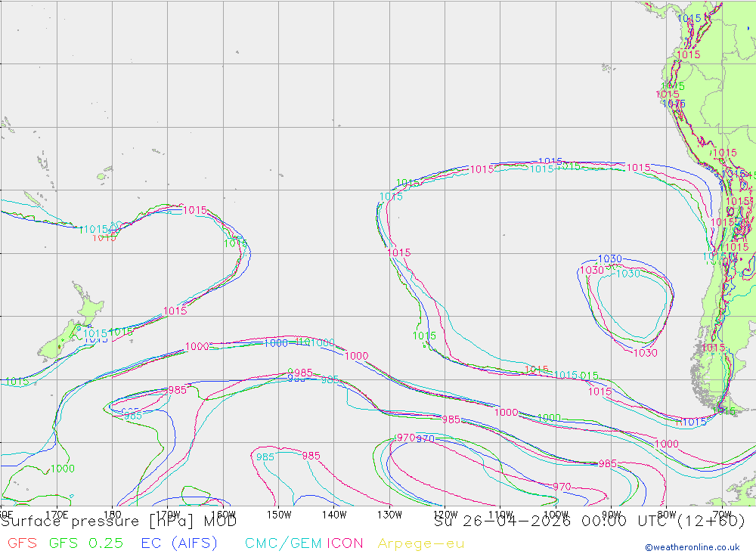Click the CMC/GEM legend label

tap(283, 543)
